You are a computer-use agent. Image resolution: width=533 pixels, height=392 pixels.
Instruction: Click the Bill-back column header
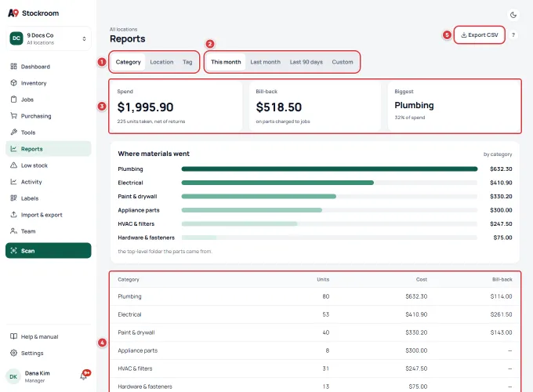[502, 279]
